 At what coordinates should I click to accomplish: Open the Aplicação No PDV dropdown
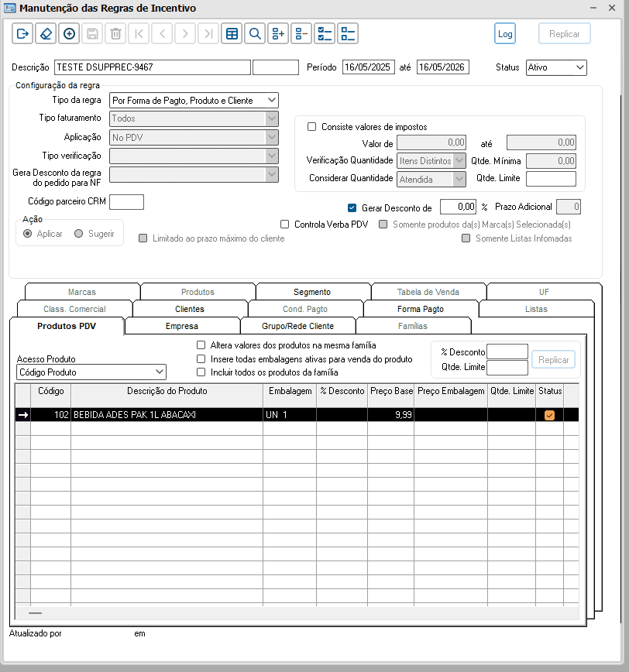[x=194, y=137]
